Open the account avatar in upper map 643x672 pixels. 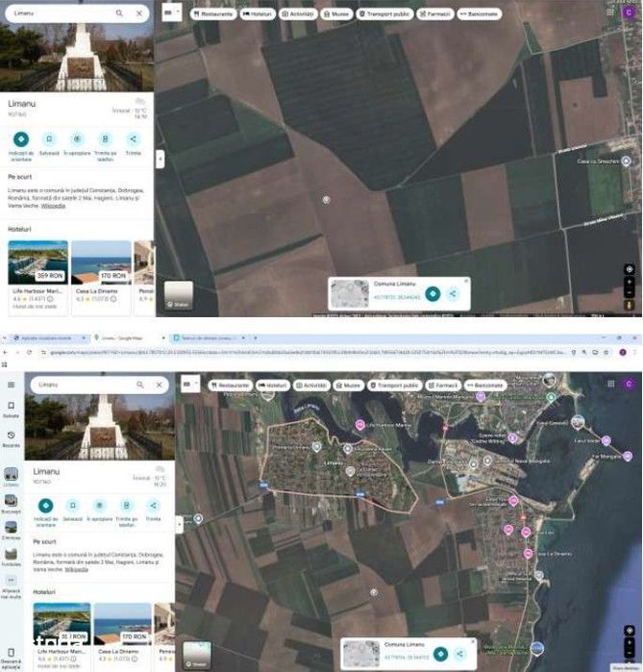coord(629,12)
